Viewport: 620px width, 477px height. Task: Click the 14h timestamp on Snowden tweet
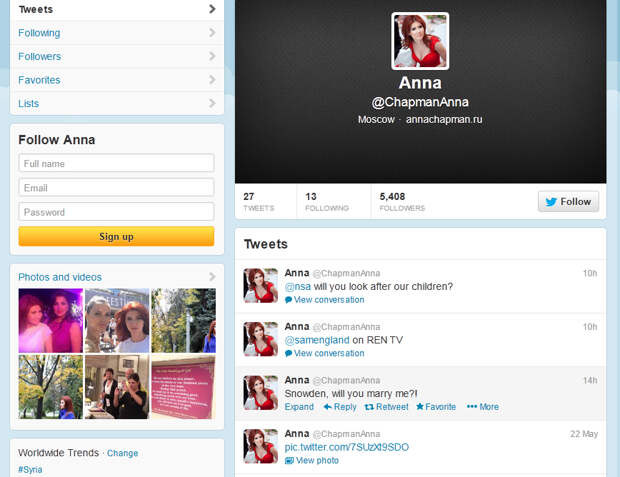coord(590,380)
